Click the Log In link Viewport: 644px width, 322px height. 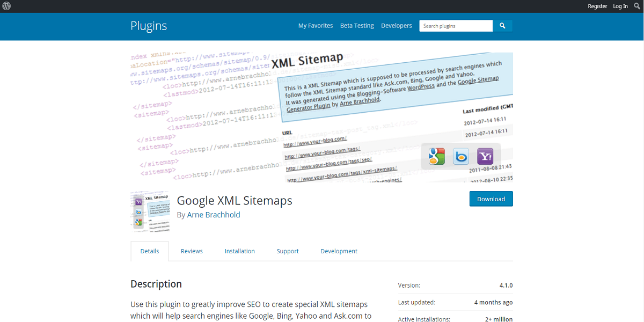pyautogui.click(x=620, y=6)
